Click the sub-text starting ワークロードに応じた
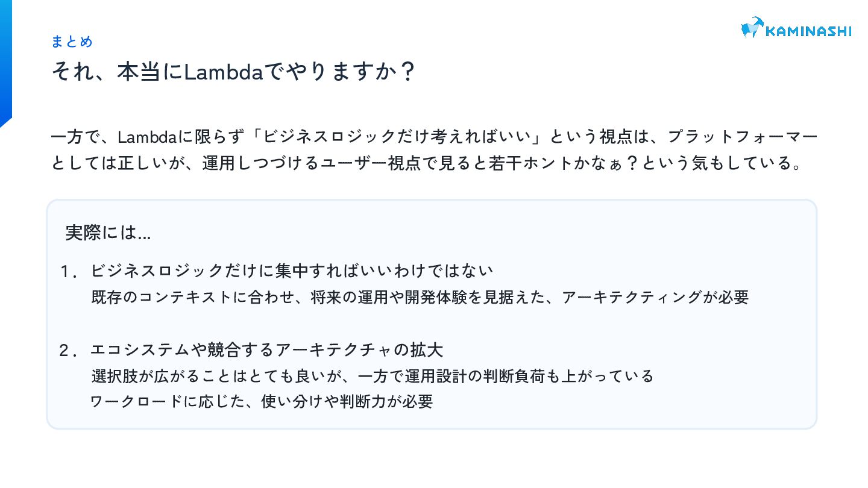Image resolution: width=868 pixels, height=488 pixels. 261,401
